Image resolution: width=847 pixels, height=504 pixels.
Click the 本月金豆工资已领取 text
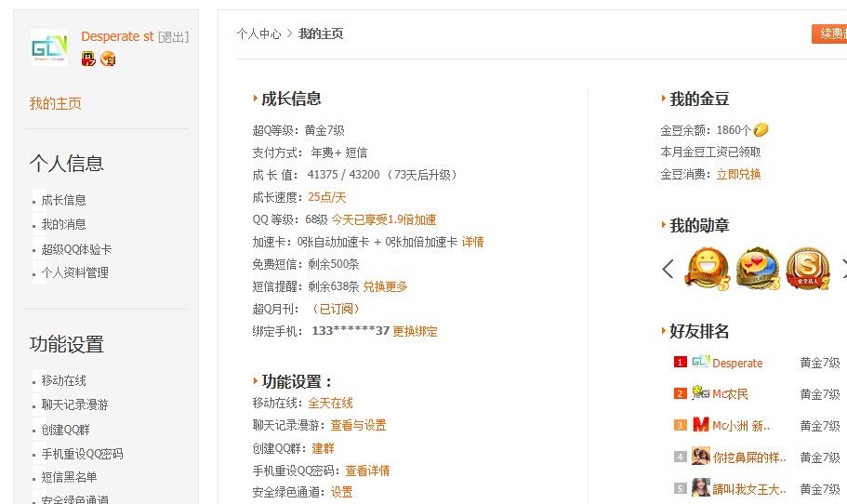[710, 152]
